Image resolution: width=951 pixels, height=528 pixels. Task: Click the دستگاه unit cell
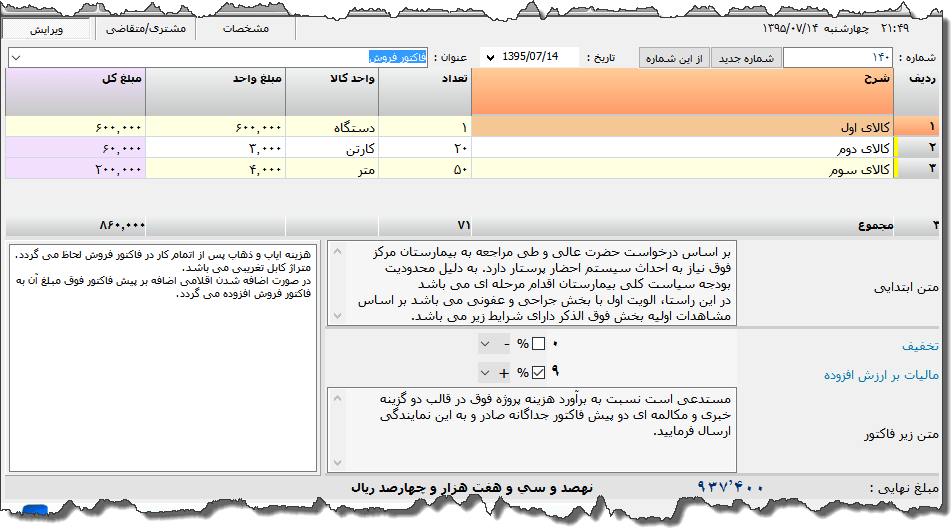(x=332, y=127)
